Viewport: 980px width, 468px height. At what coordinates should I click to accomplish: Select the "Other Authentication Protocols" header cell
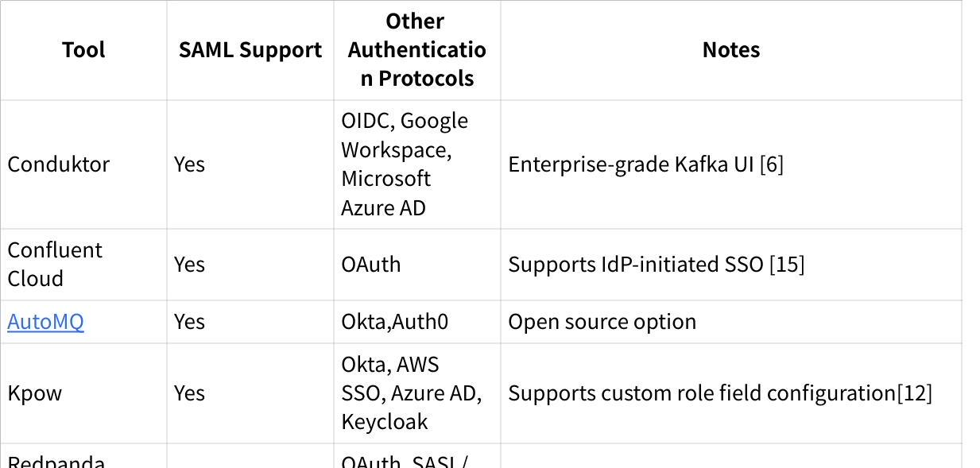coord(416,50)
